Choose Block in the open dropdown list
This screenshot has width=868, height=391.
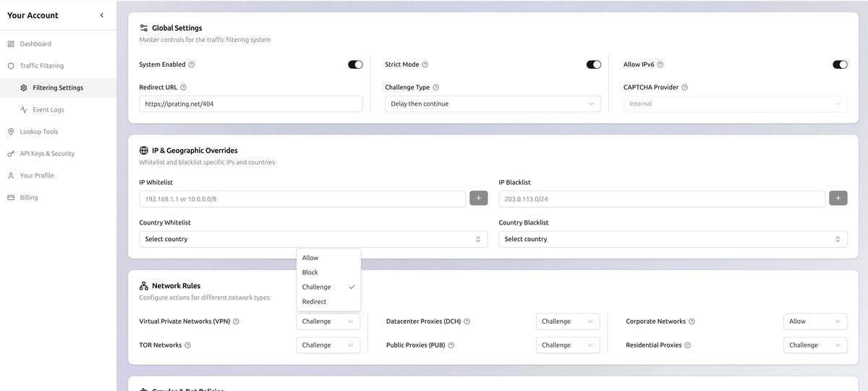coord(328,272)
